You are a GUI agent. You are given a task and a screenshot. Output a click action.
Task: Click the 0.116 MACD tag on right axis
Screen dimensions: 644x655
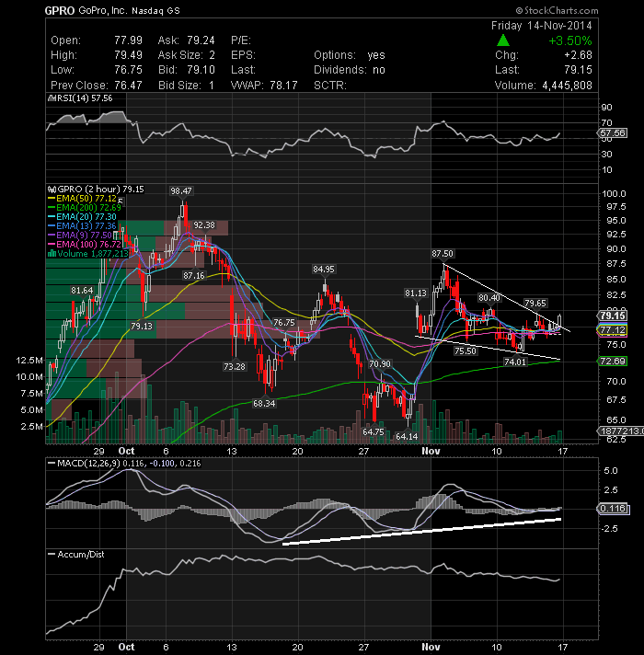pyautogui.click(x=613, y=509)
